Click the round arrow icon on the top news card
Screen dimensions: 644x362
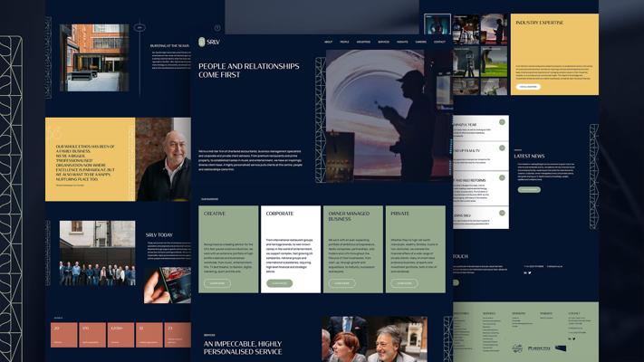pyautogui.click(x=502, y=122)
